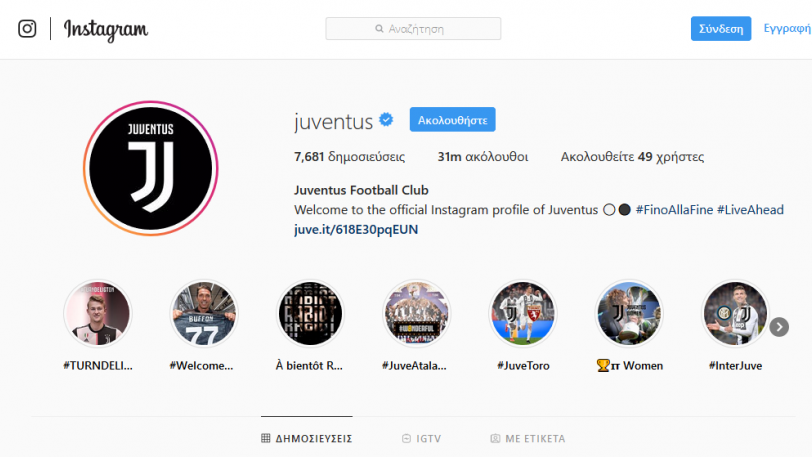Viewport: 812px width, 457px height.
Task: Open the Juventus profile picture story
Action: click(150, 168)
